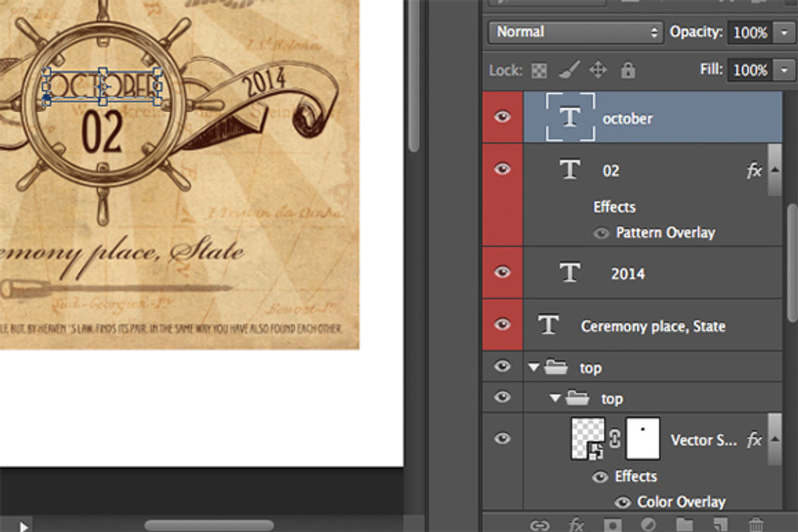This screenshot has width=798, height=532.
Task: Delete layer trash icon
Action: pyautogui.click(x=755, y=525)
